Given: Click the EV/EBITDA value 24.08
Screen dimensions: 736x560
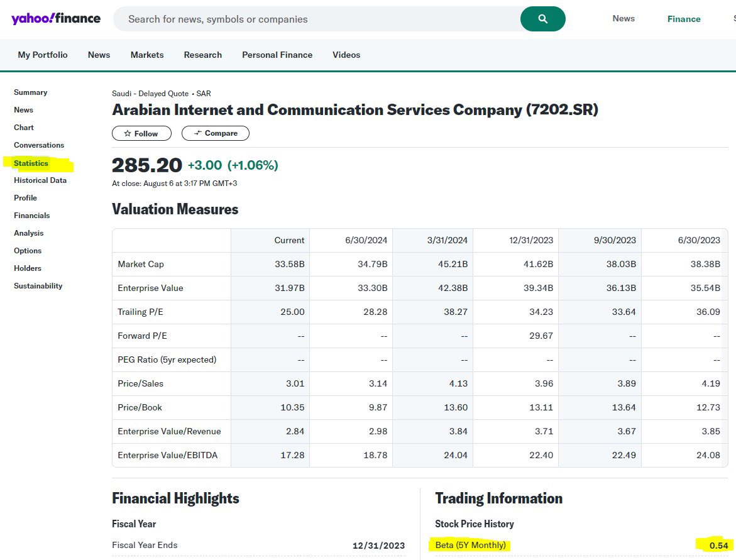Looking at the screenshot, I should 708,455.
